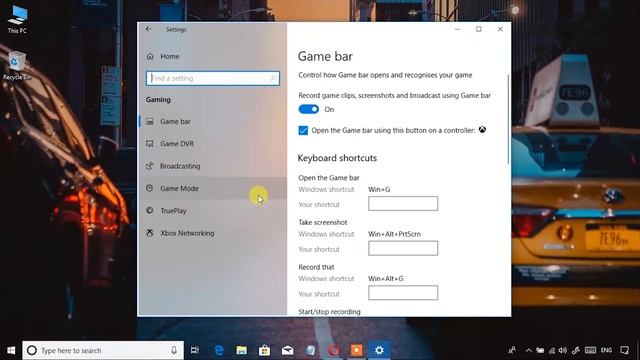Open Game DVR settings
640x360 pixels.
(213, 144)
